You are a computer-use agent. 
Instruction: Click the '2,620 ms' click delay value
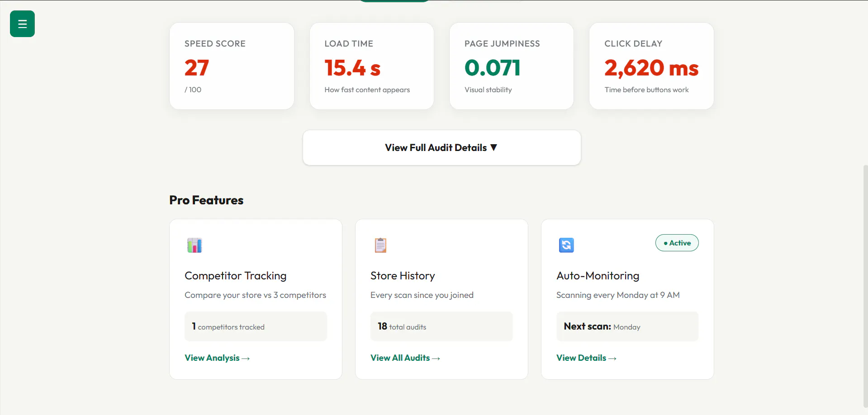coord(651,68)
